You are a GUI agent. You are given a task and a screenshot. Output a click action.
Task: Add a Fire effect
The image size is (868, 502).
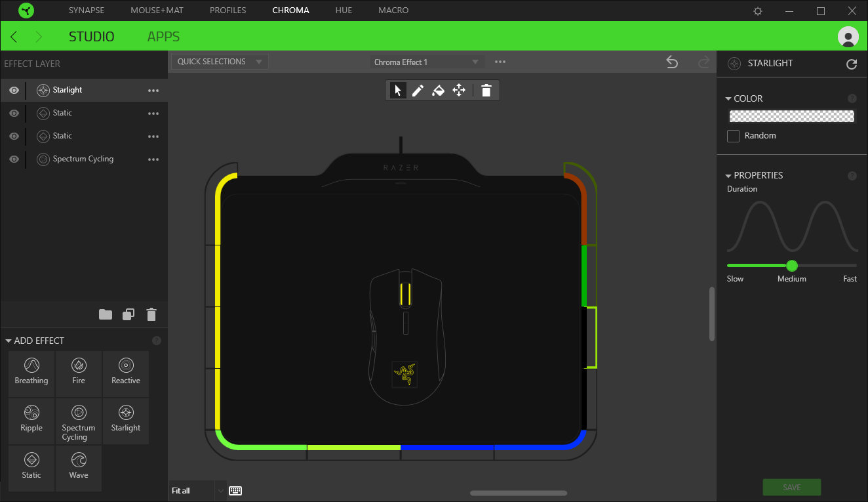[79, 373]
